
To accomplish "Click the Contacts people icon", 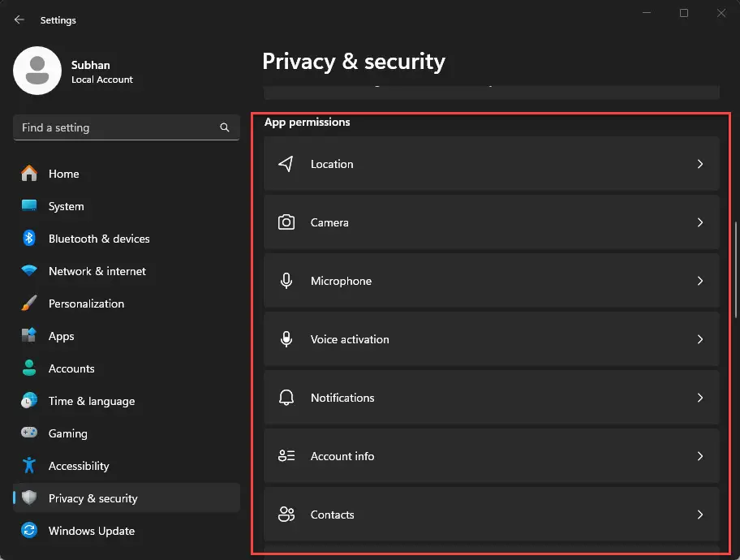I will [286, 515].
